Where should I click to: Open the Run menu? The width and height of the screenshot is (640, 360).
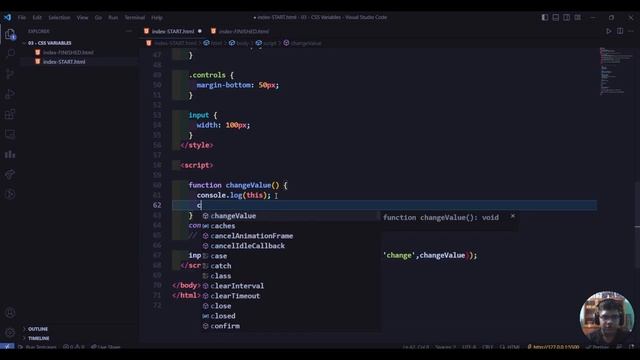pyautogui.click(x=113, y=18)
